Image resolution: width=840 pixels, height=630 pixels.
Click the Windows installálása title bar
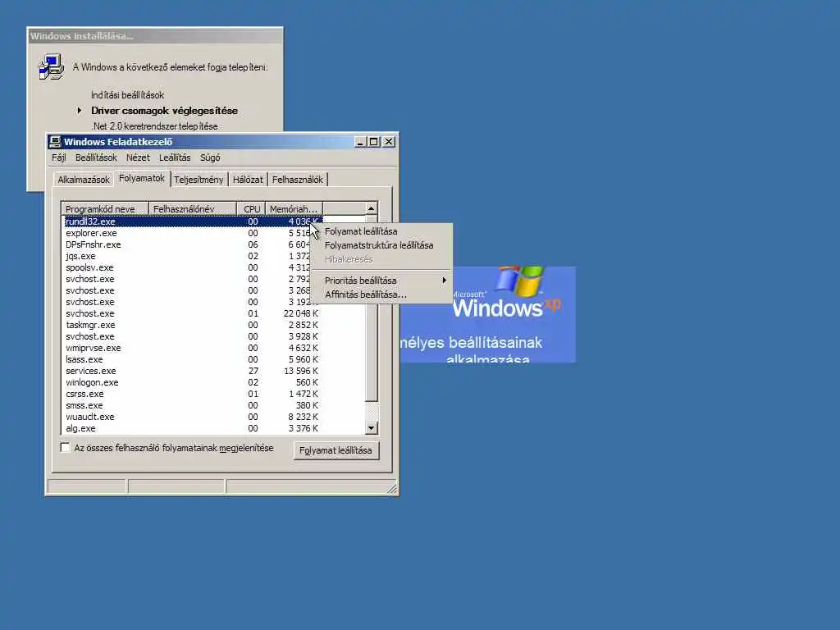(155, 36)
